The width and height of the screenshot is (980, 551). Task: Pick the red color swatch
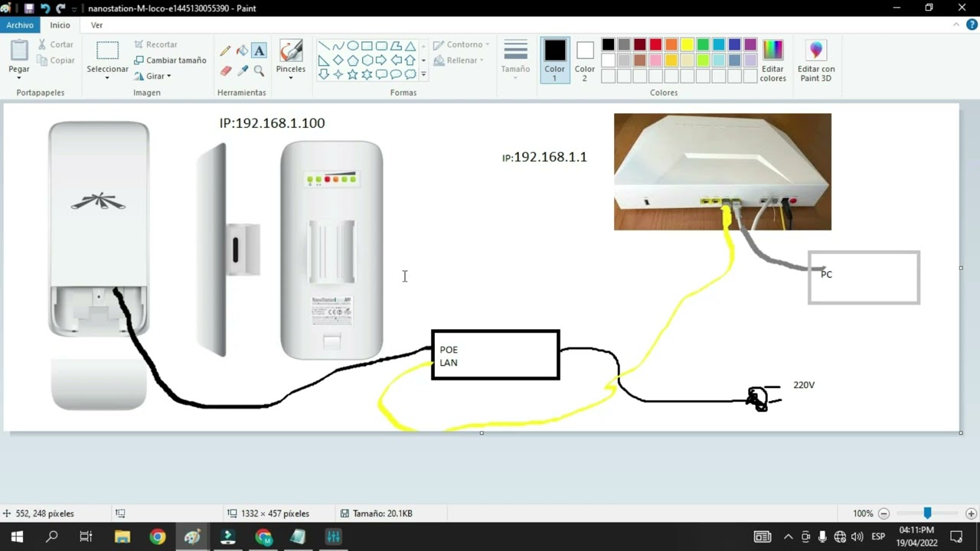pos(655,45)
